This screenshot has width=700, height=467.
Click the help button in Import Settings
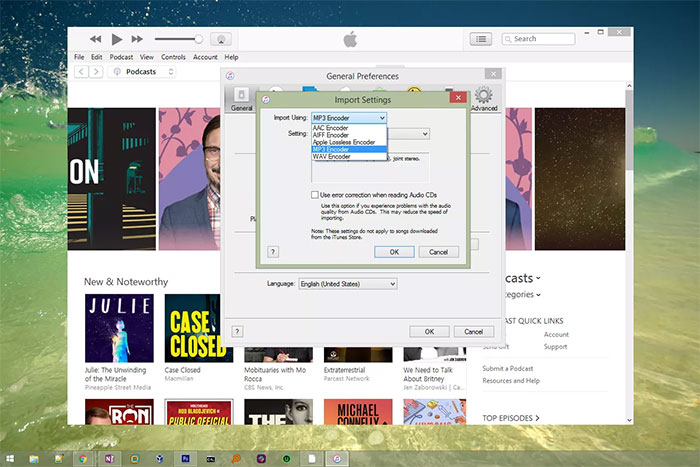pyautogui.click(x=273, y=252)
